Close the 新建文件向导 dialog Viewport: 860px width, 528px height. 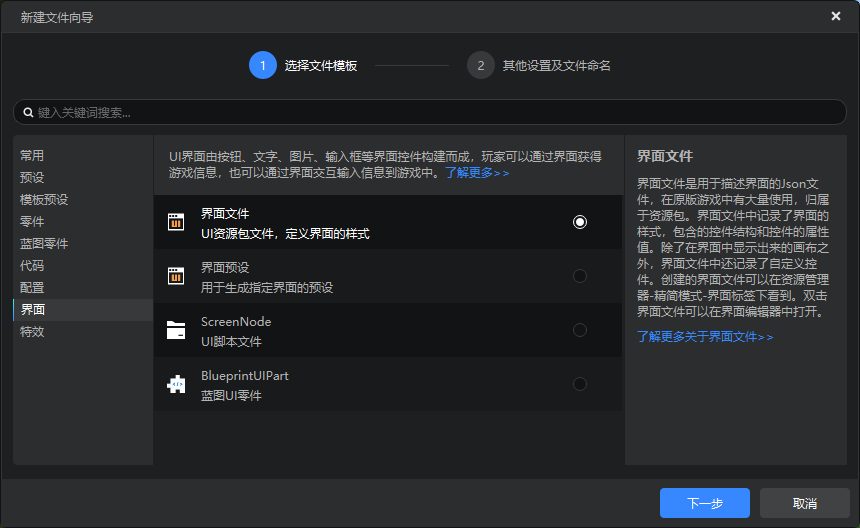point(836,16)
